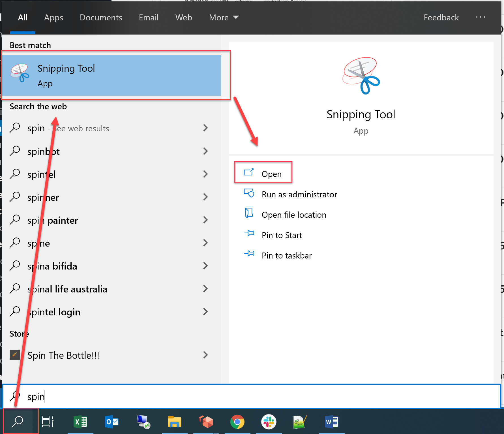Expand the spinbot suggestion chevron
Viewport: 504px width, 434px height.
206,151
